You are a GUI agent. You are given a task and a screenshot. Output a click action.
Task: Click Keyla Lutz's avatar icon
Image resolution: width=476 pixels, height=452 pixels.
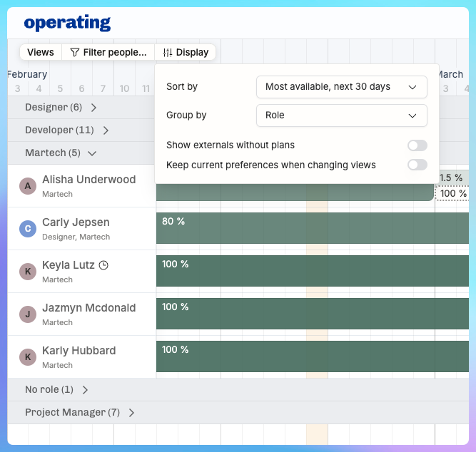pyautogui.click(x=28, y=272)
